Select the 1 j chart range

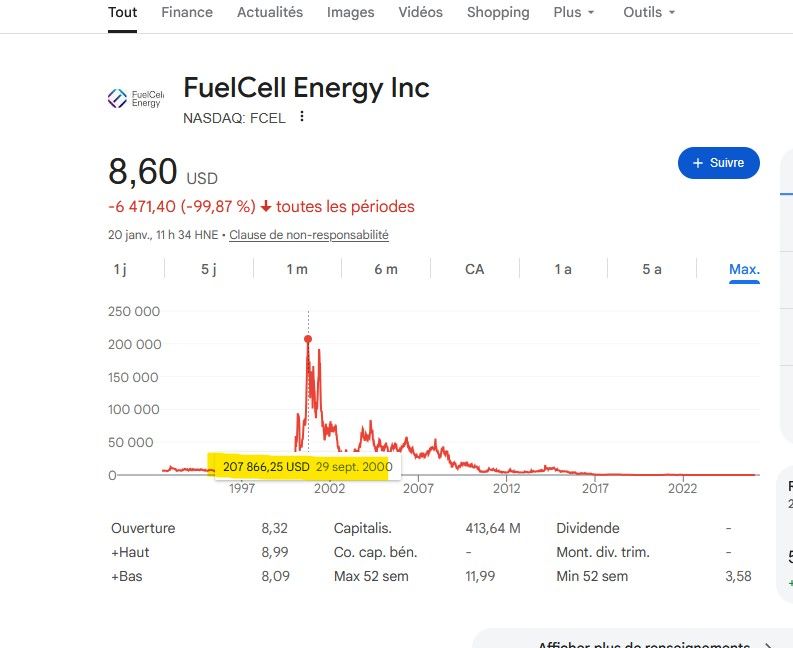[x=120, y=269]
